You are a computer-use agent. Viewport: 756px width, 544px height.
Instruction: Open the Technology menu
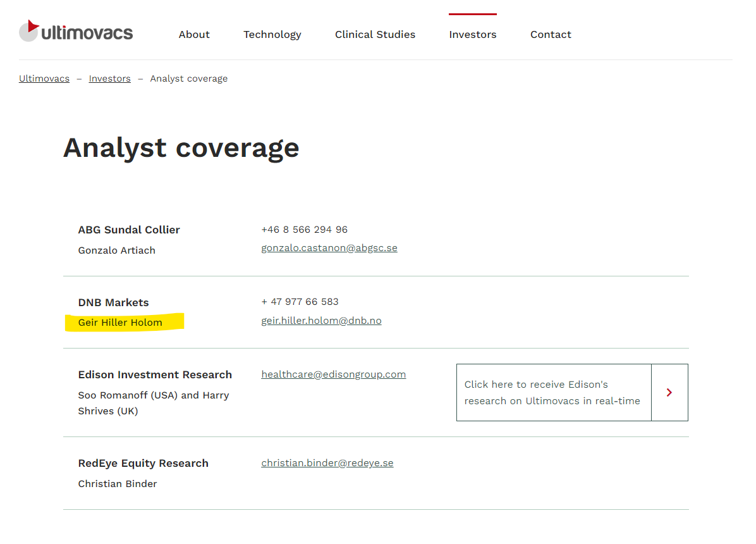click(x=272, y=35)
